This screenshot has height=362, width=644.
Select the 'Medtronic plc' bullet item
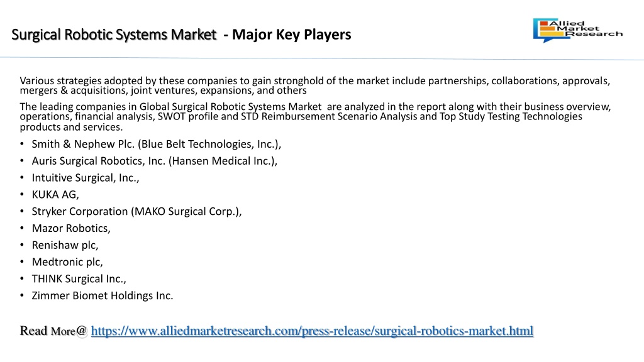(x=67, y=262)
